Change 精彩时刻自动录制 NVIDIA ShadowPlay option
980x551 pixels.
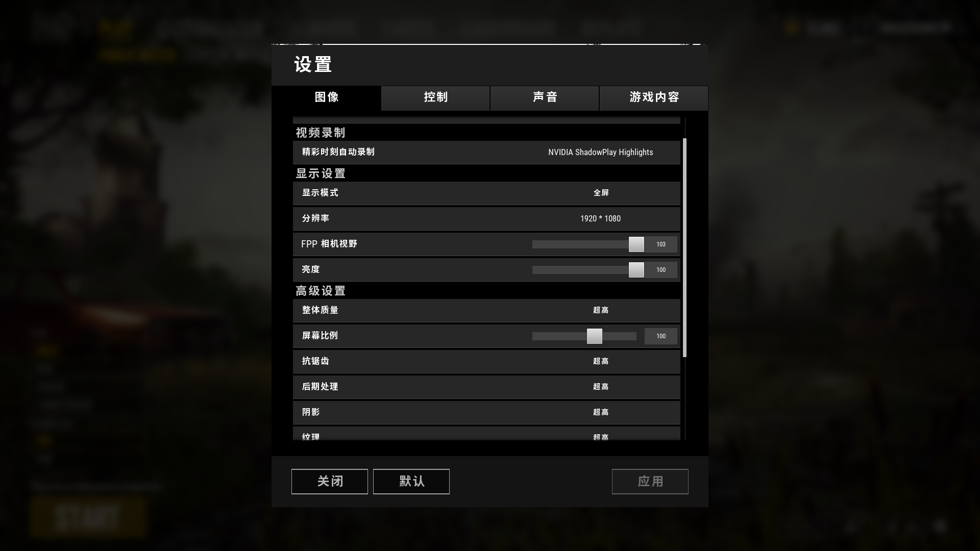click(601, 153)
